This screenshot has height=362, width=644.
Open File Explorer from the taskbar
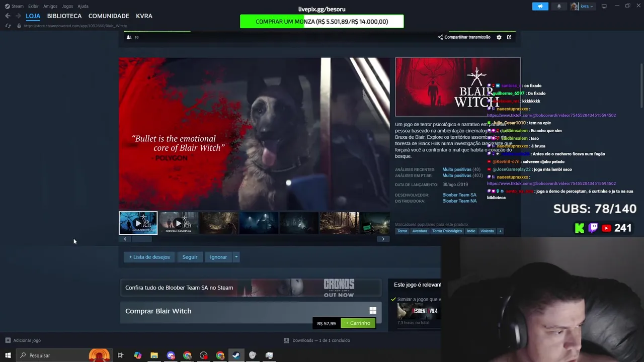(x=154, y=355)
